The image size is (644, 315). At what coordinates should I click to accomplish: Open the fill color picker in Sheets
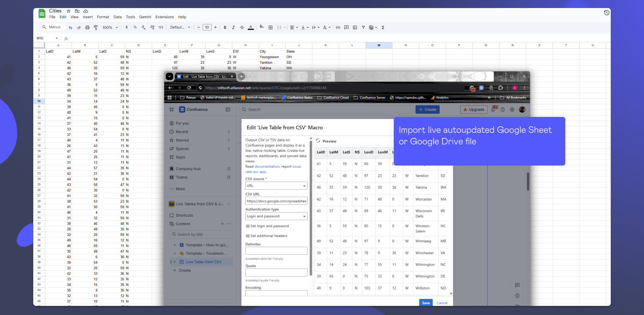(x=261, y=27)
